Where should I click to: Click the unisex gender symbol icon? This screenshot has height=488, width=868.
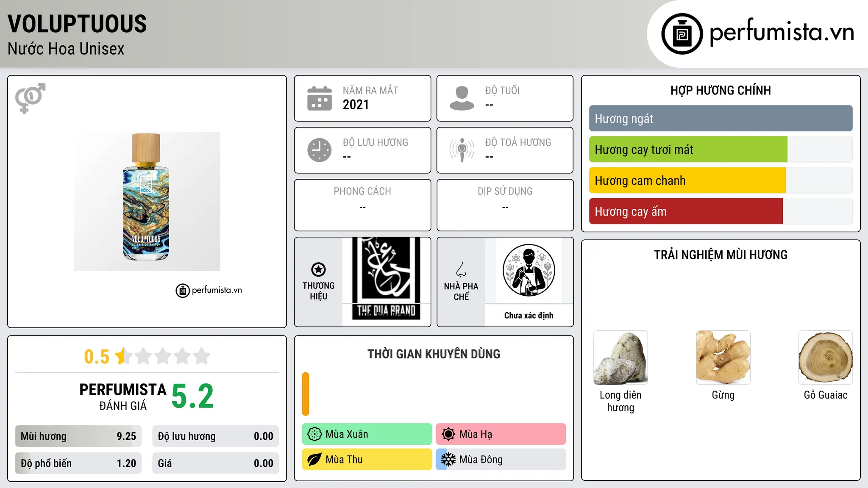(x=30, y=98)
